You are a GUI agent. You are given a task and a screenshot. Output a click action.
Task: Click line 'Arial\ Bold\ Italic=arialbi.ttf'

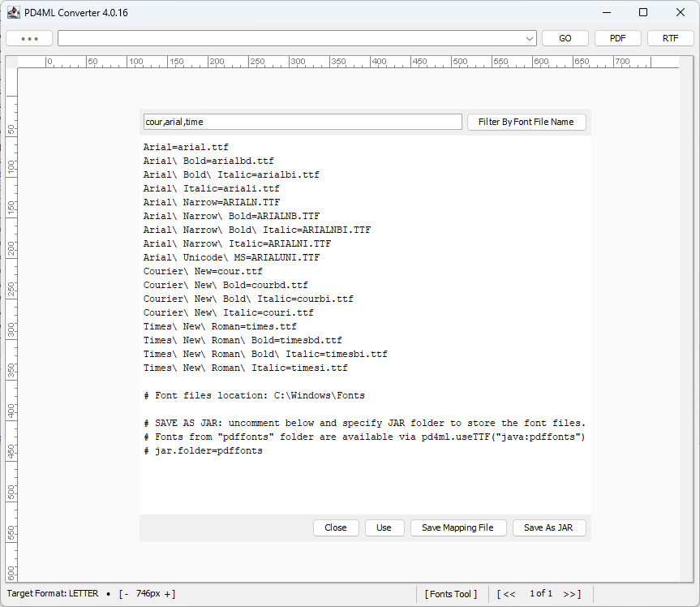point(231,174)
